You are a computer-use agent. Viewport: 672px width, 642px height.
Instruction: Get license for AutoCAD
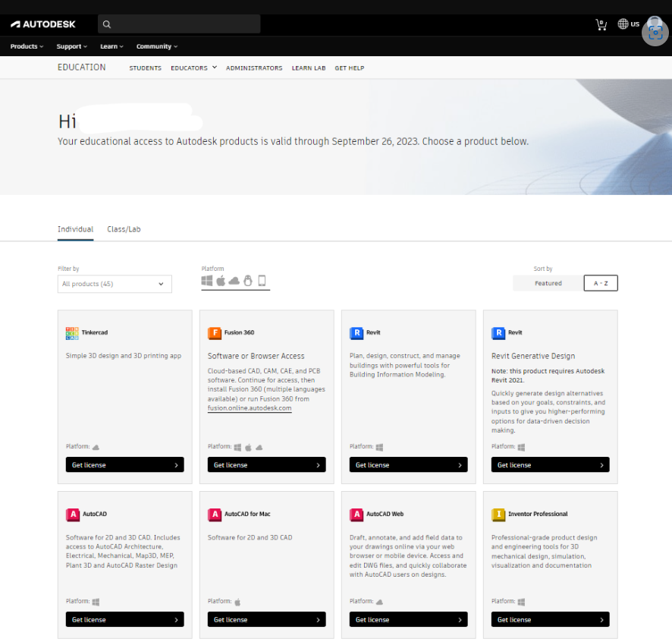point(124,620)
